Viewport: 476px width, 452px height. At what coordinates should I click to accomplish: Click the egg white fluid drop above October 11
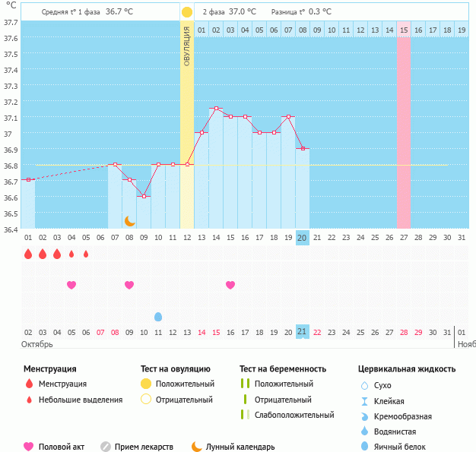point(158,316)
